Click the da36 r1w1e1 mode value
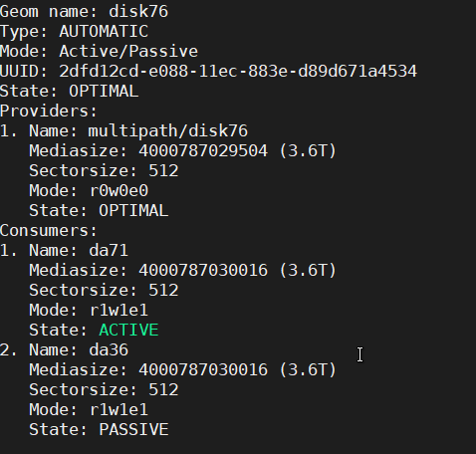The width and height of the screenshot is (476, 454). click(119, 410)
